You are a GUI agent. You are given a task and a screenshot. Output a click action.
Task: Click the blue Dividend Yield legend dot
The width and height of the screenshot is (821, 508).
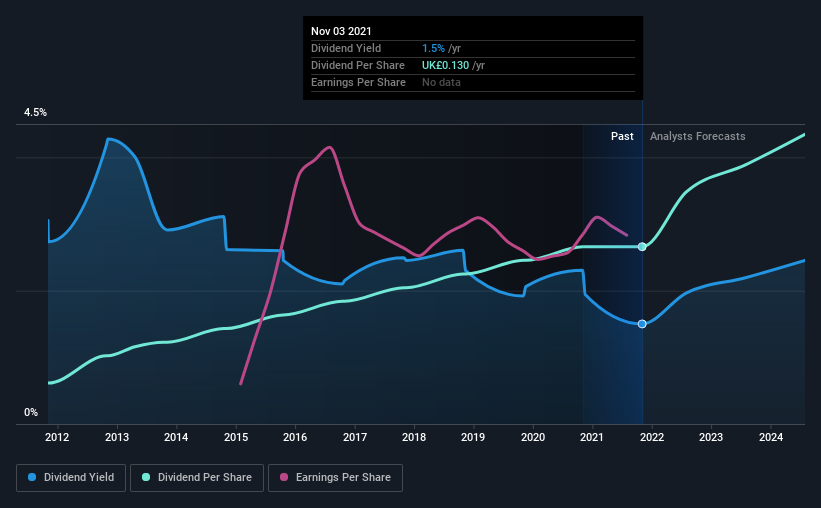click(32, 477)
